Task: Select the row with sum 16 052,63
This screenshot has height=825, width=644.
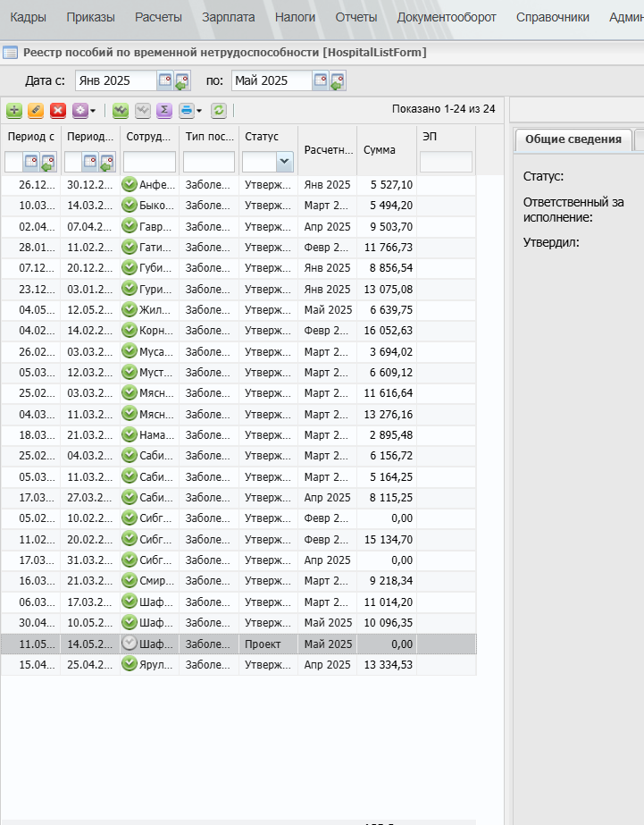Action: (238, 331)
